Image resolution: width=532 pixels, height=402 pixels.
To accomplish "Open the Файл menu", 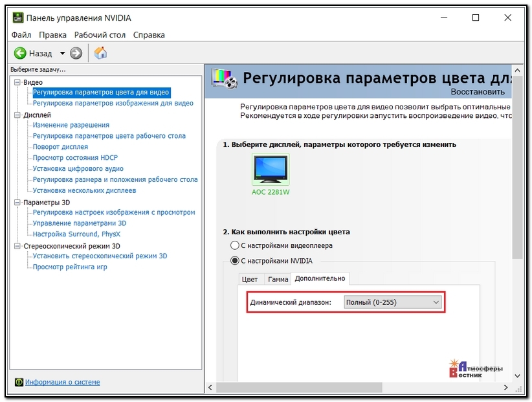I will (x=21, y=35).
